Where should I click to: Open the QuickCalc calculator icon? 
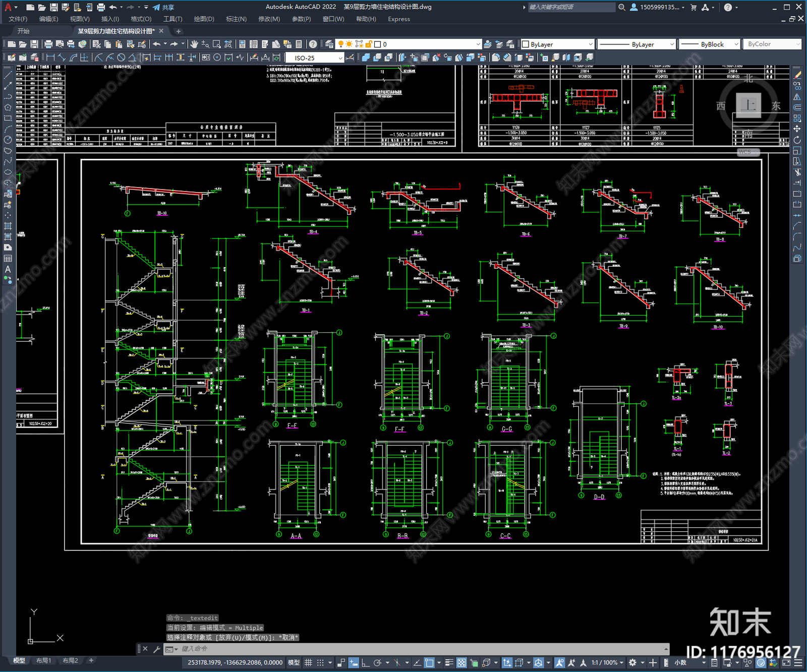[x=299, y=44]
